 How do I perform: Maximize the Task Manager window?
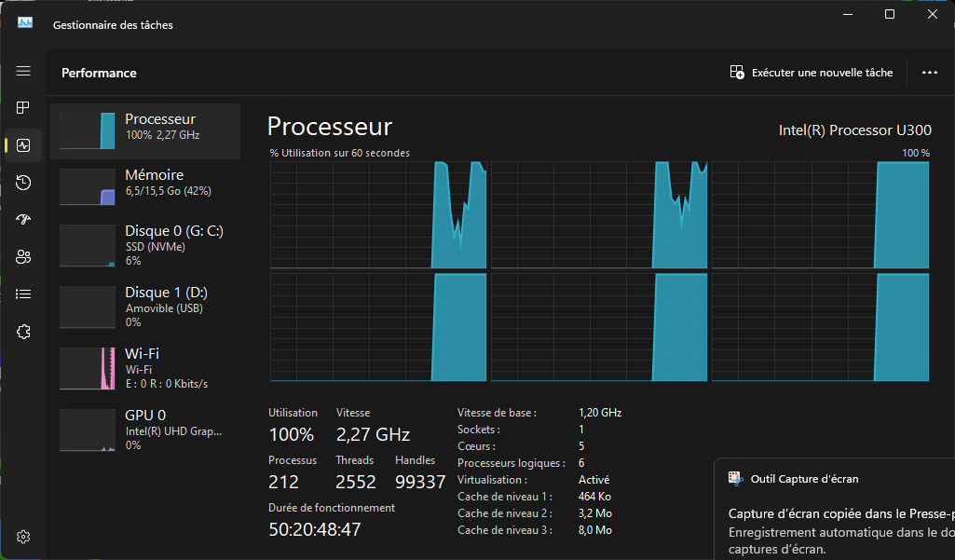pos(890,14)
